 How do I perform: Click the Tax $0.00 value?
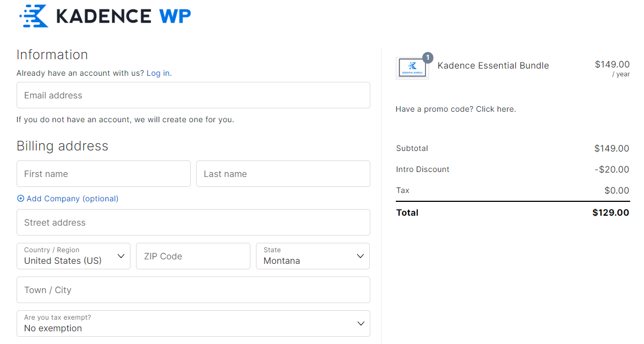616,190
